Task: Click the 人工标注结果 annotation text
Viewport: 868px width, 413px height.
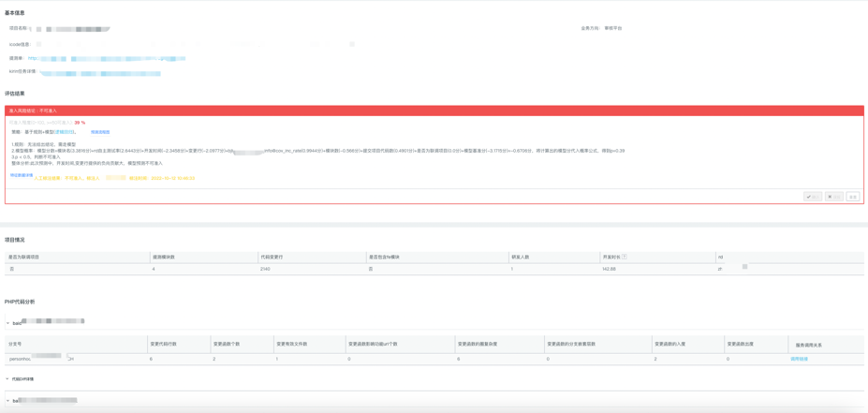Action: click(114, 178)
